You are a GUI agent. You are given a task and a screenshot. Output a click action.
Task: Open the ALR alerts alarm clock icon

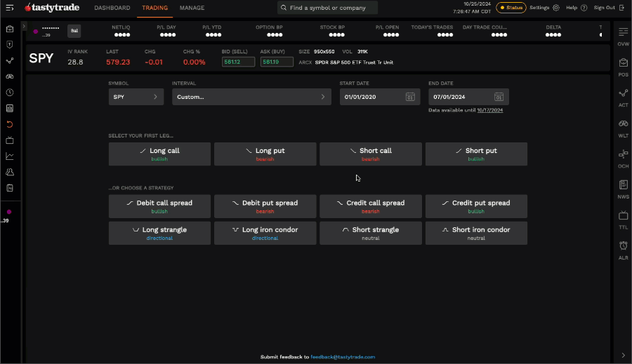pos(623,247)
